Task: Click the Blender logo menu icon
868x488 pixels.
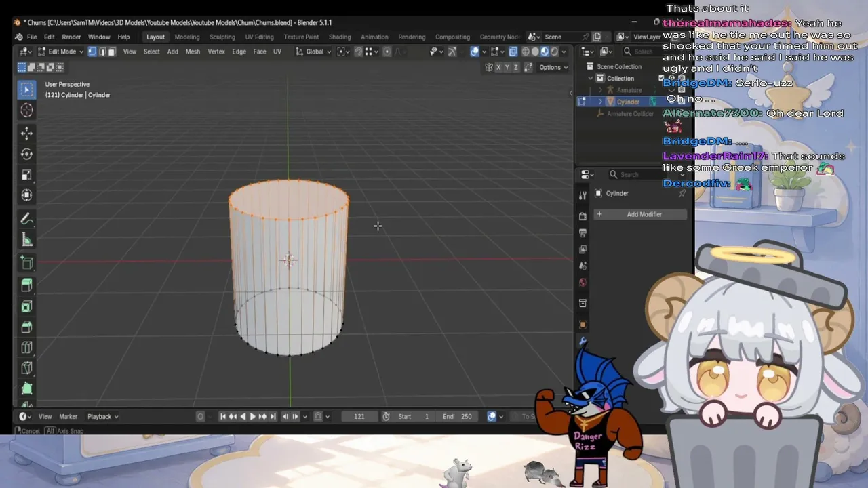Action: coord(19,37)
